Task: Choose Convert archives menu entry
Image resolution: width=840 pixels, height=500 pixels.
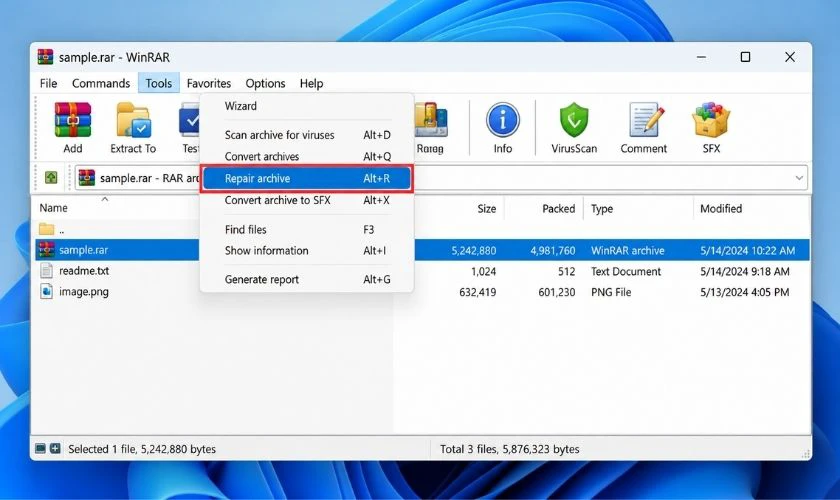Action: [x=306, y=156]
